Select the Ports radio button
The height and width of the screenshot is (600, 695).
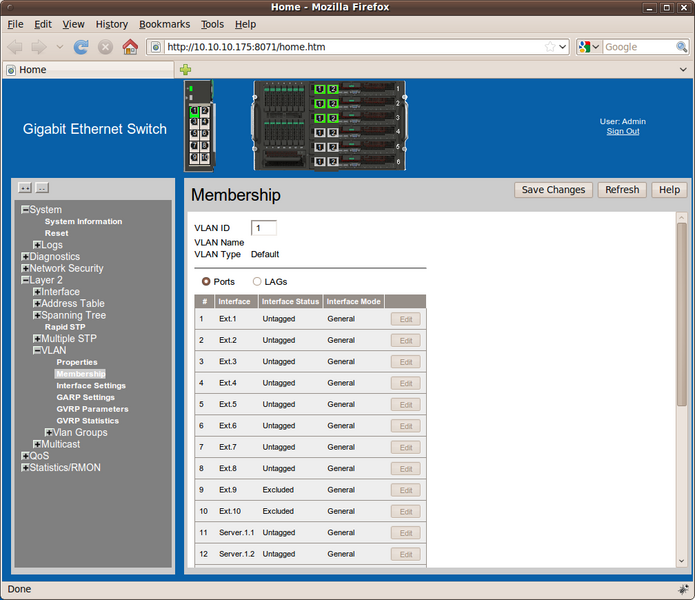point(206,281)
